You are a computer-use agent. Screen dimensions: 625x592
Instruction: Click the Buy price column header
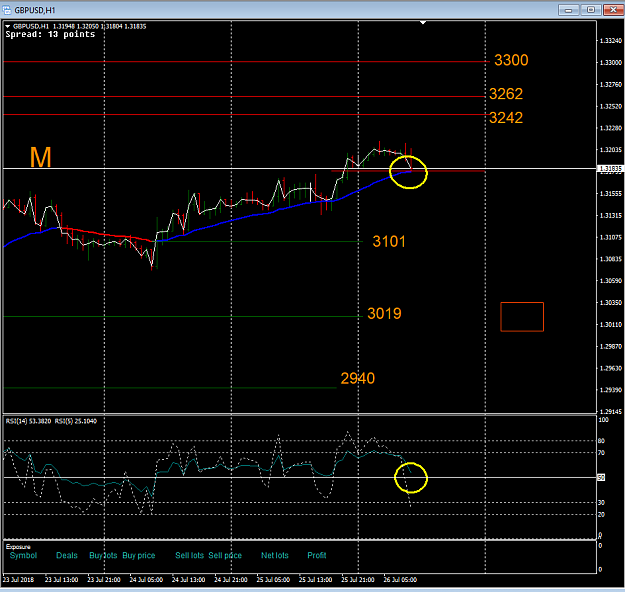pyautogui.click(x=139, y=555)
